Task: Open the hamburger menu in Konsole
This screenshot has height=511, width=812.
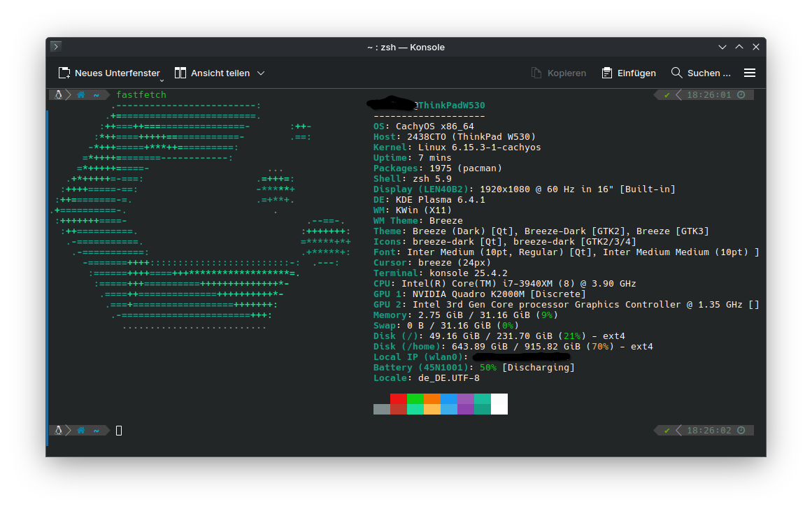Action: (x=749, y=73)
